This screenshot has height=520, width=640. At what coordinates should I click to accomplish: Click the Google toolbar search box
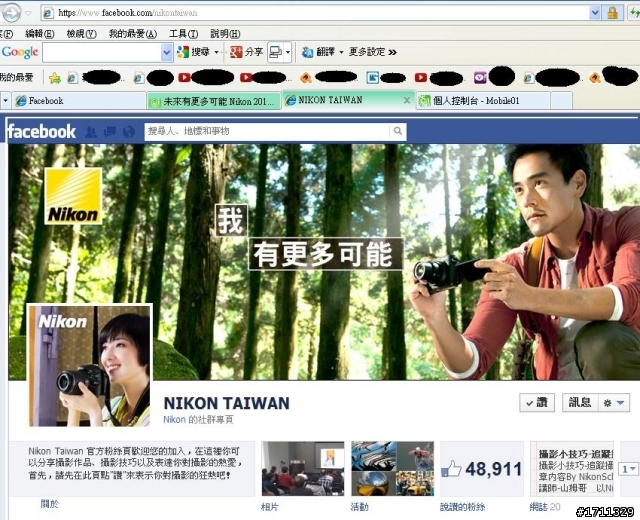point(102,52)
